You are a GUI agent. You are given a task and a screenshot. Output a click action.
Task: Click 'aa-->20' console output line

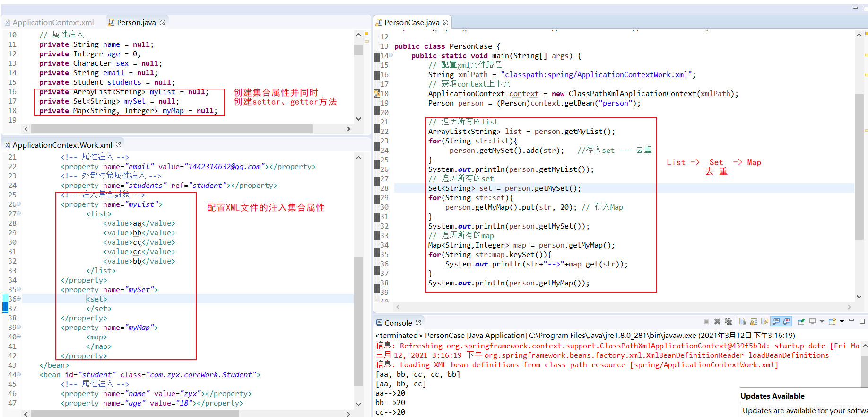coord(390,393)
